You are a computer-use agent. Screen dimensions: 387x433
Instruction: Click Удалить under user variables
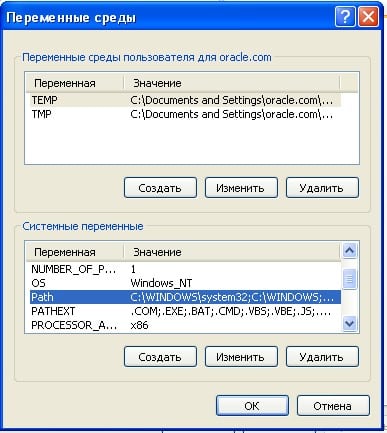tap(322, 188)
